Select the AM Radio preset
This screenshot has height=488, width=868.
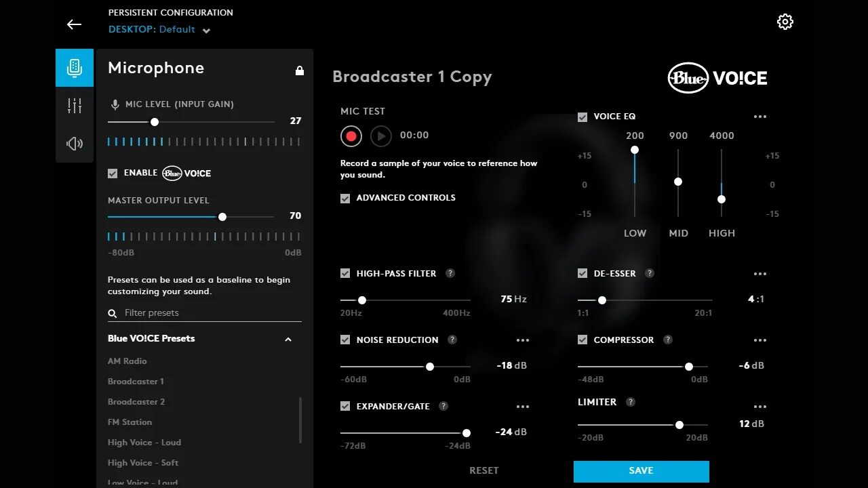[x=127, y=361]
